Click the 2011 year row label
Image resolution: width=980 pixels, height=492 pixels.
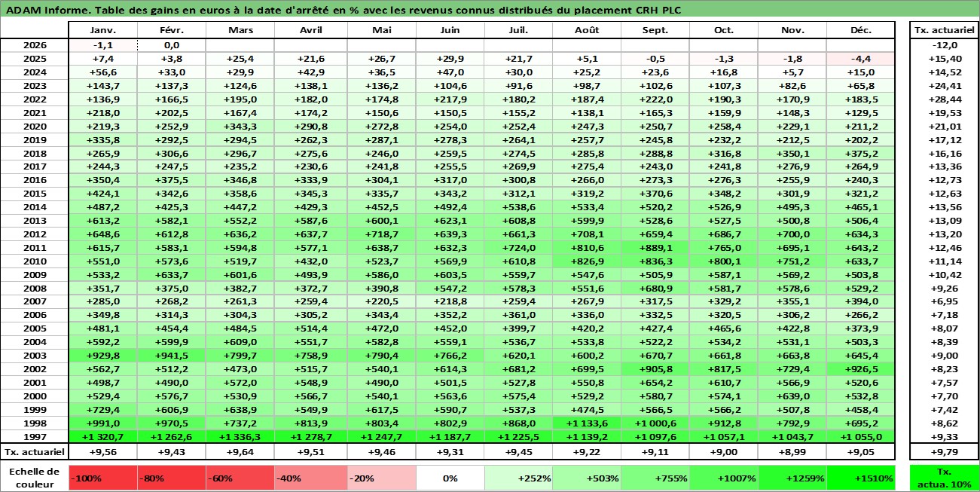[x=34, y=247]
